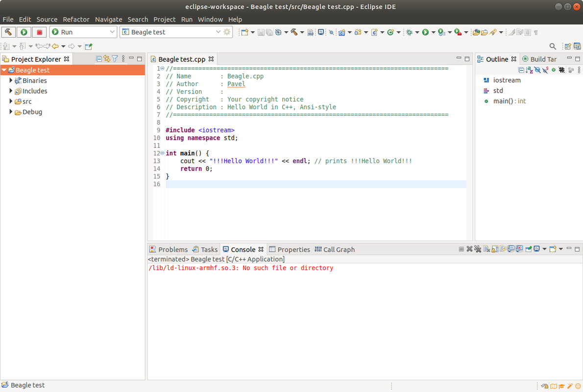Click the Build hammer icon in main toolbar
Screen dimensions: 583x392
pyautogui.click(x=294, y=32)
